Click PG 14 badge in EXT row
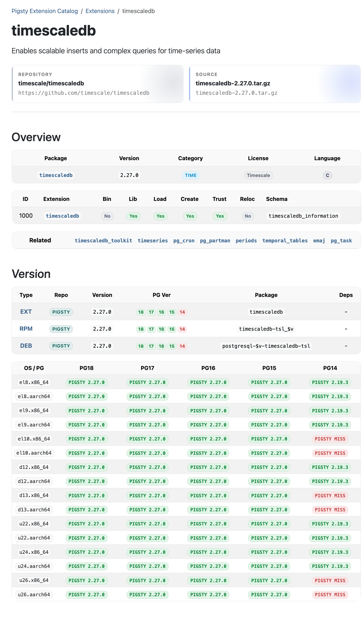The height and width of the screenshot is (617, 364). 182,312
